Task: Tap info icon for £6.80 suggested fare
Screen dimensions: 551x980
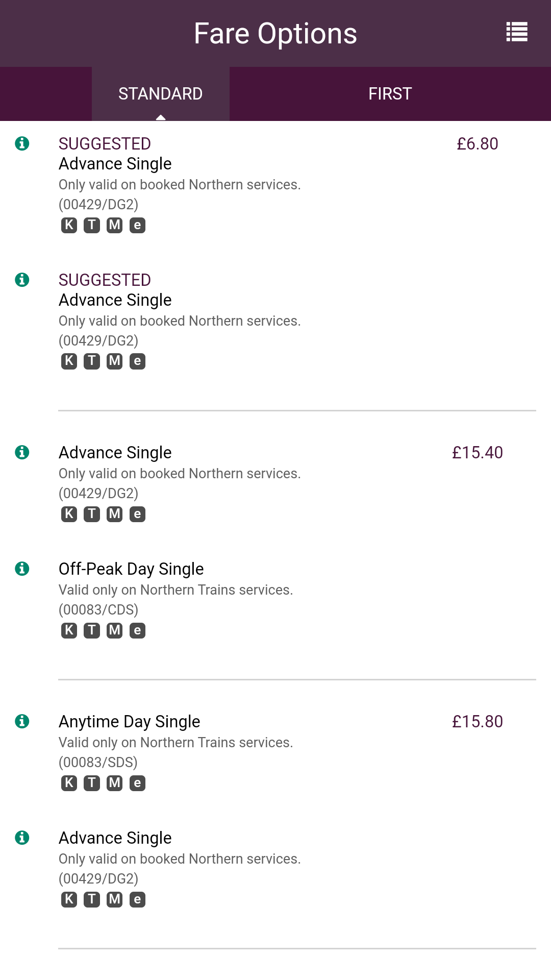Action: [x=22, y=143]
